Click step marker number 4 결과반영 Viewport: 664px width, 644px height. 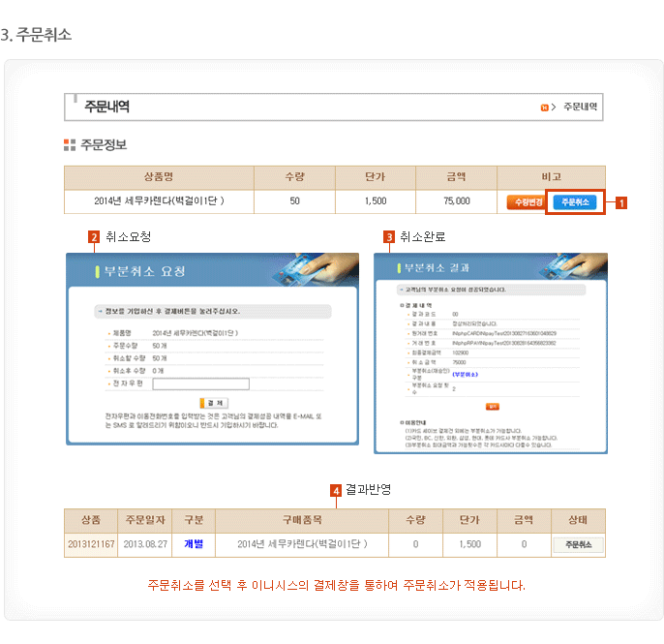point(336,491)
